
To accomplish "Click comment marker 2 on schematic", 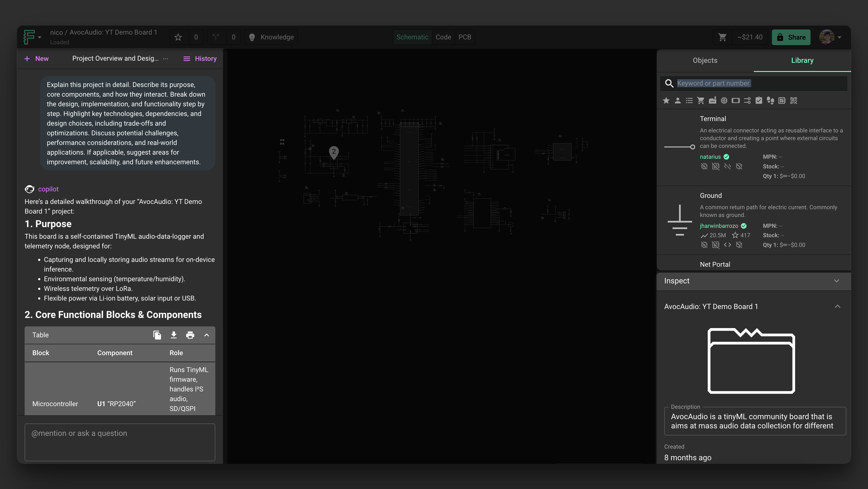I will coord(334,152).
